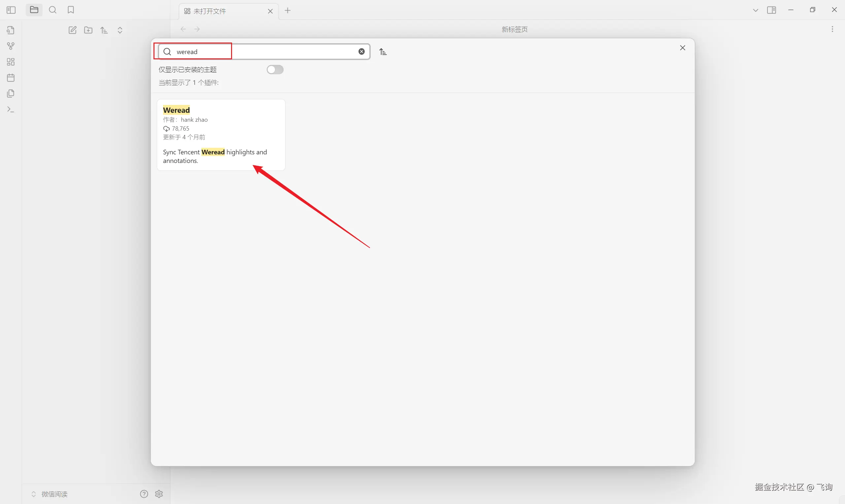Click the new folder icon
The image size is (845, 504).
tap(88, 30)
